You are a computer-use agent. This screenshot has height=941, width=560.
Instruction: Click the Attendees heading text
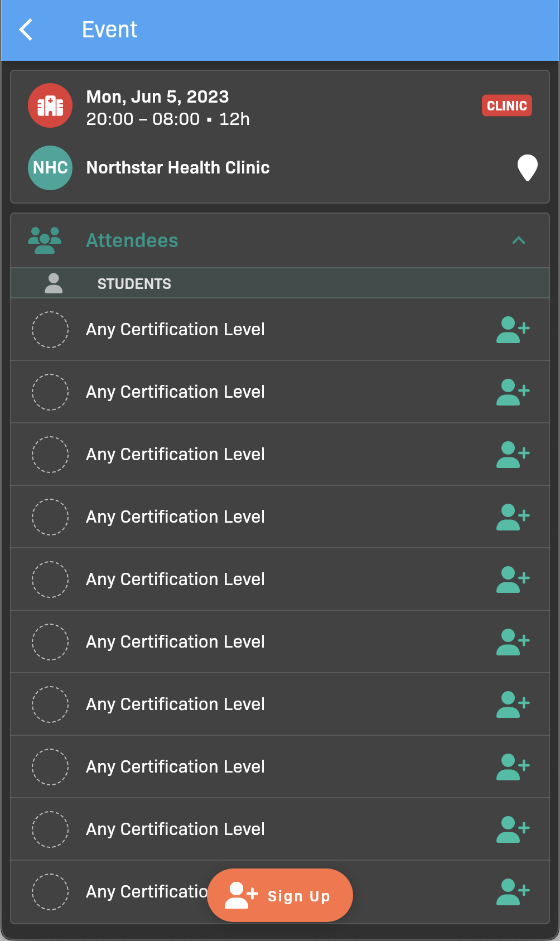pyautogui.click(x=132, y=240)
